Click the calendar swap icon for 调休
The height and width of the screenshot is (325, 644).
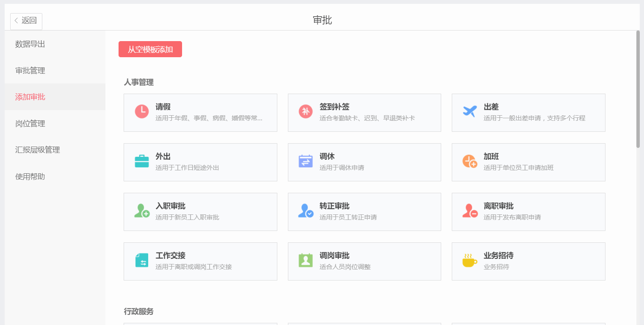306,161
